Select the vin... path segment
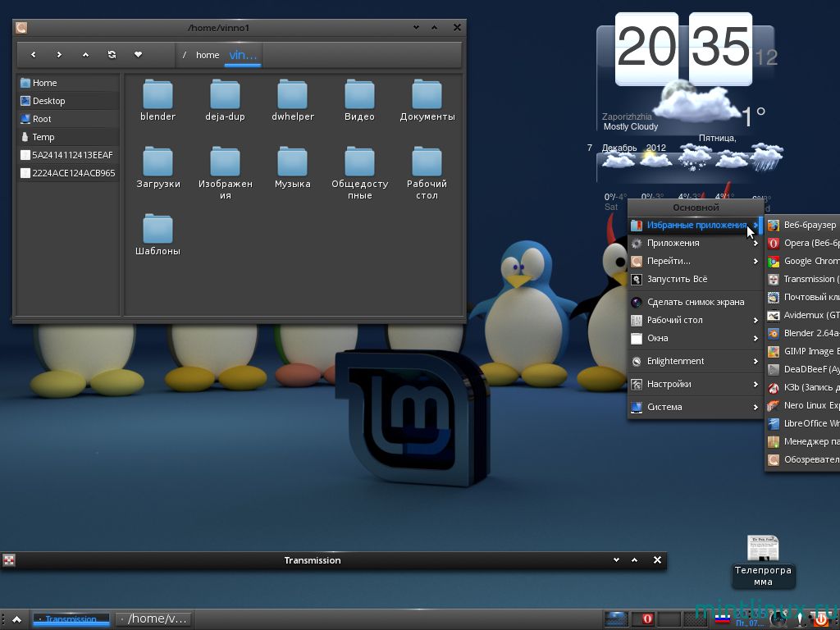The width and height of the screenshot is (840, 630). pyautogui.click(x=243, y=55)
